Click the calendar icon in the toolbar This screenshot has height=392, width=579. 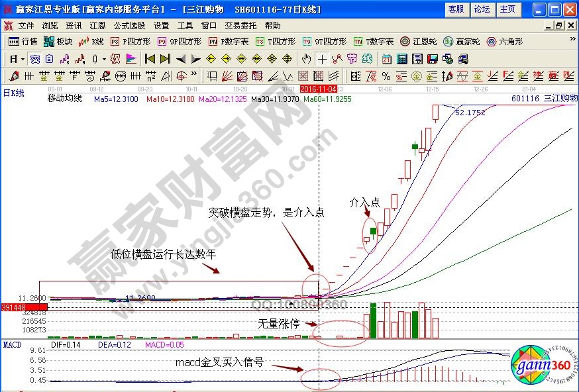386,59
